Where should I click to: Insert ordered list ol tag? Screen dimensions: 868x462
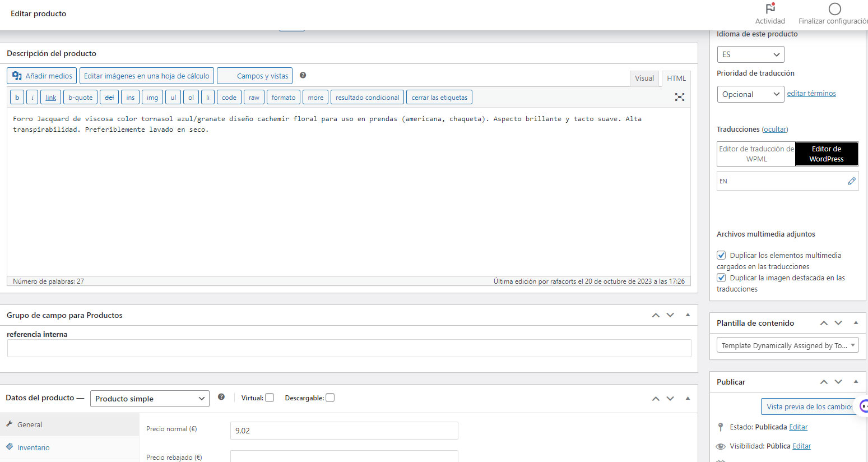[x=191, y=98]
